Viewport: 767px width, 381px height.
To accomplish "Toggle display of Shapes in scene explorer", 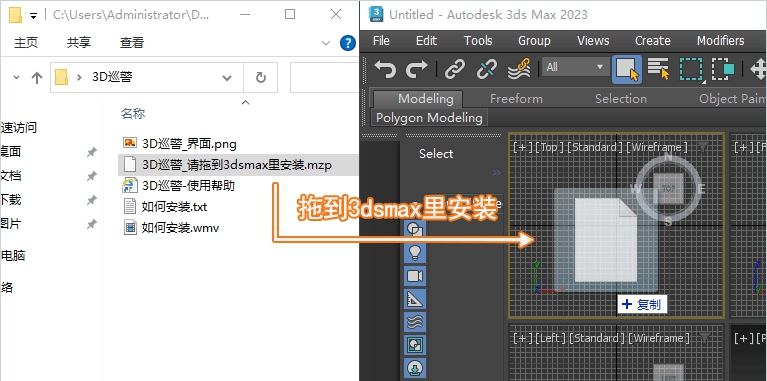I will pos(415,229).
